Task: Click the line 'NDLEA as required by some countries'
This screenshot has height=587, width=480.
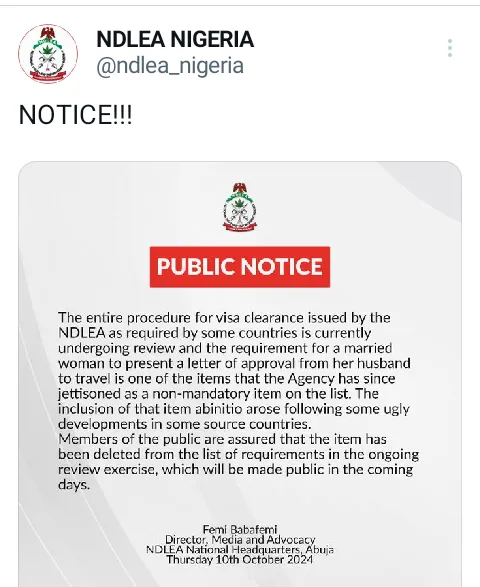Action: coord(215,333)
